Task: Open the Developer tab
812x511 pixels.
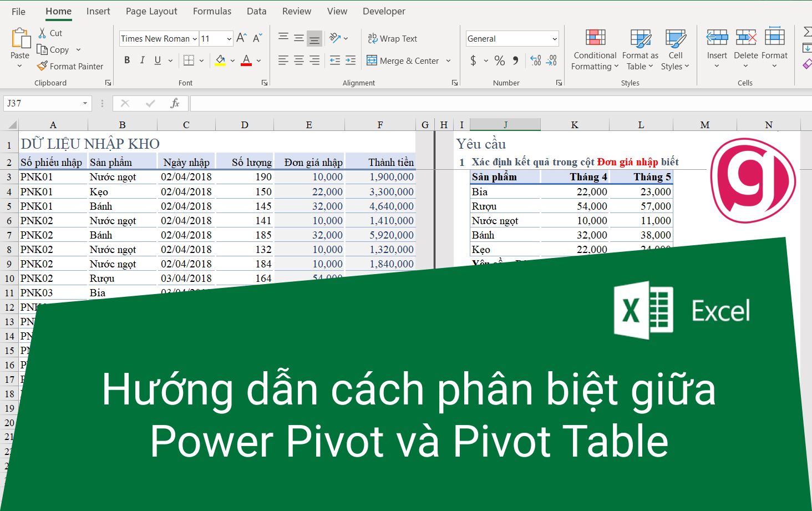Action: pos(383,11)
